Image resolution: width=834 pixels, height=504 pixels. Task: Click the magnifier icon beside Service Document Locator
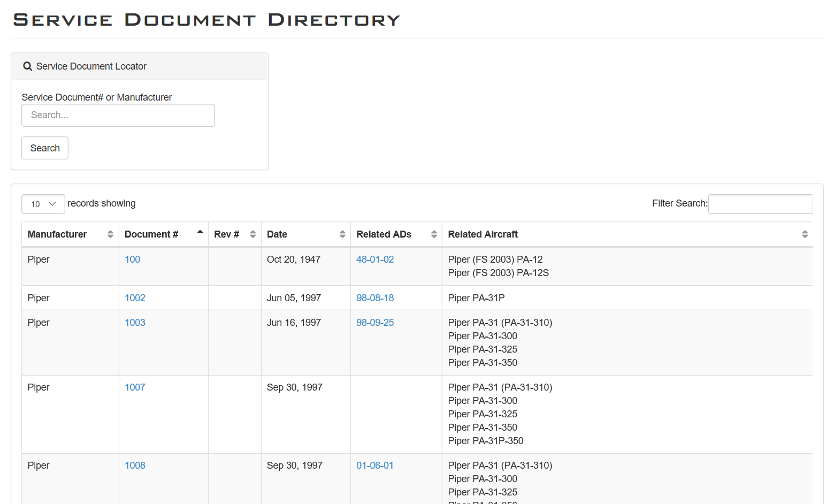(x=27, y=66)
